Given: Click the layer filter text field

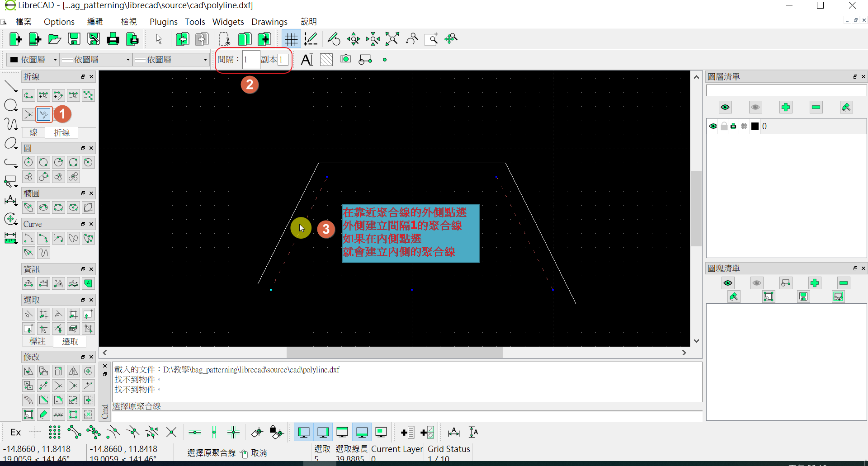Looking at the screenshot, I should [786, 90].
